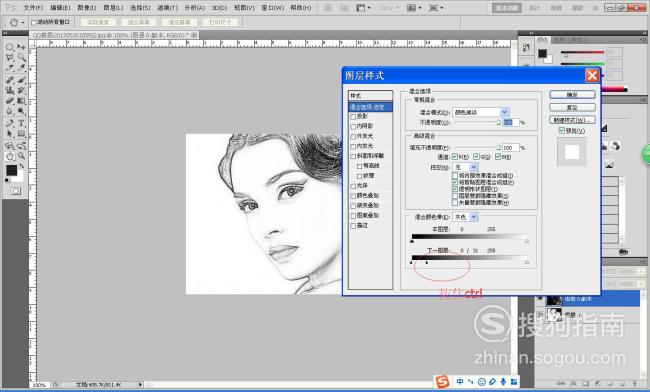Viewport: 650px width, 392px height.
Task: Select the Magic Wand tool
Action: click(21, 58)
